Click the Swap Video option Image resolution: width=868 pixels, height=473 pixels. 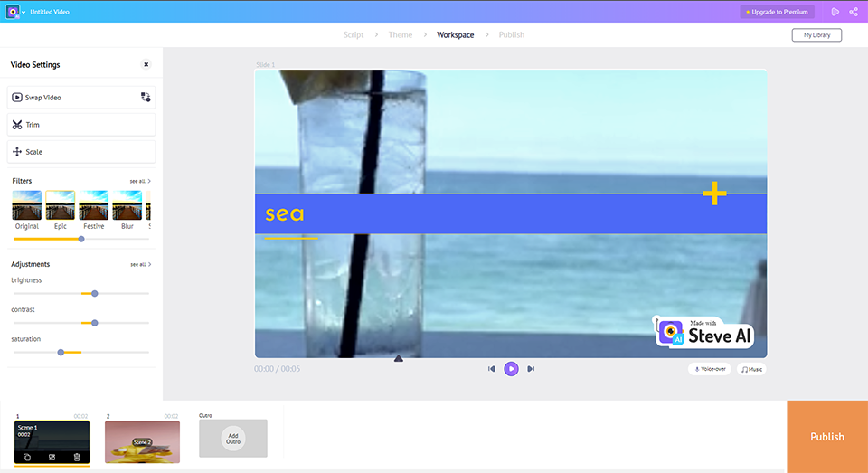(80, 98)
